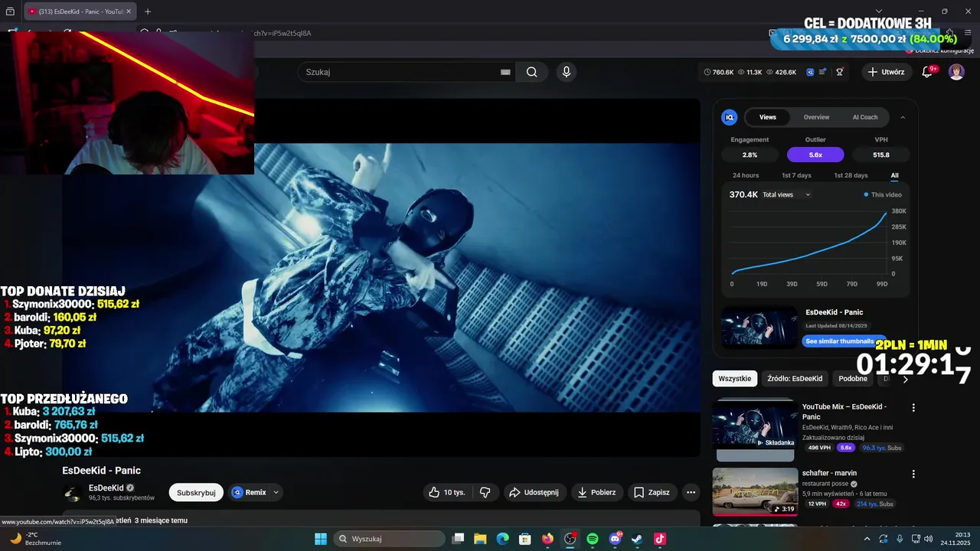Click the round vidIQ logo in panel
This screenshot has height=551, width=980.
pos(730,117)
